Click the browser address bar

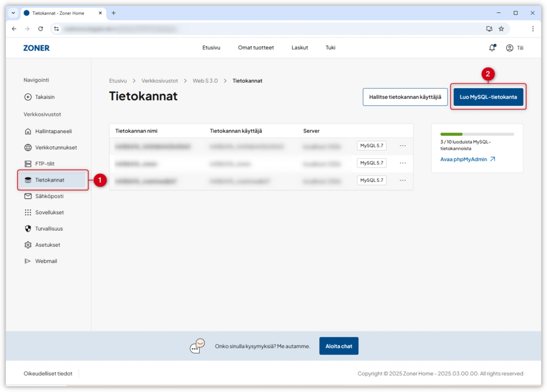267,28
